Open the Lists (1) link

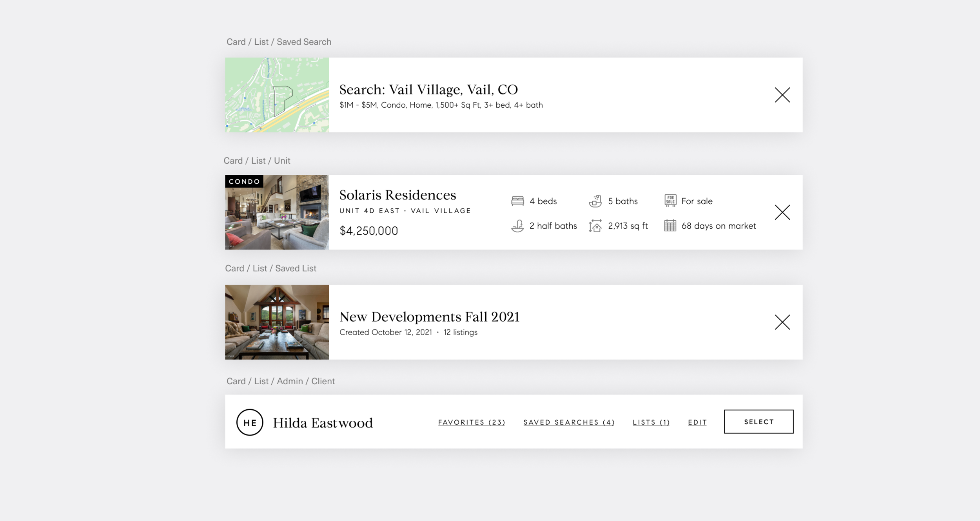651,422
